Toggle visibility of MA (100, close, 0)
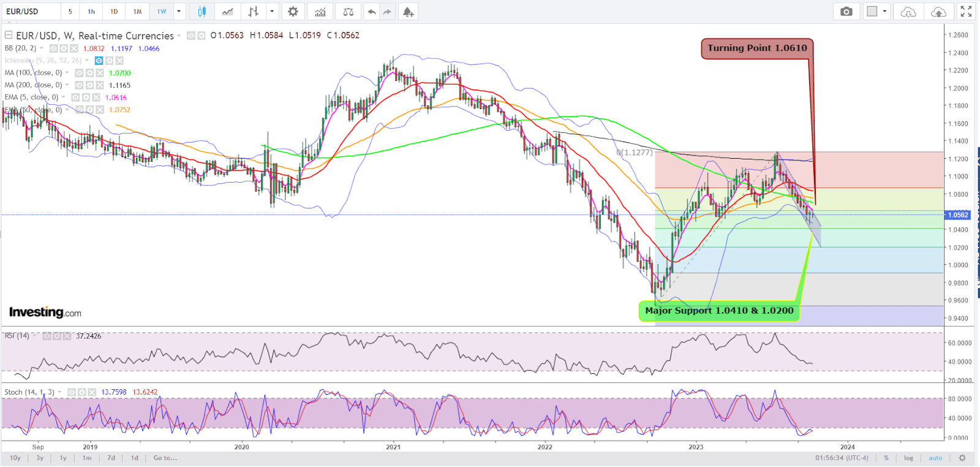Viewport: 980px width, 467px height. (79, 73)
